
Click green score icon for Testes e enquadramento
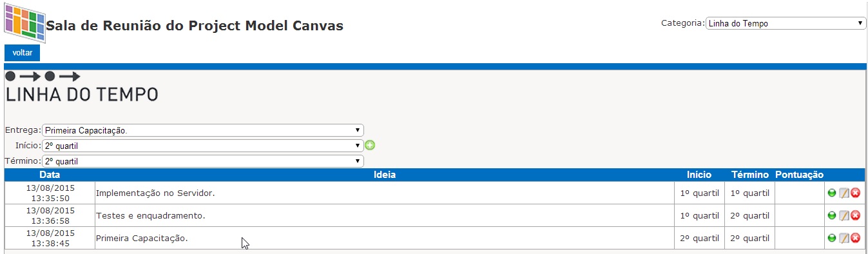(832, 215)
